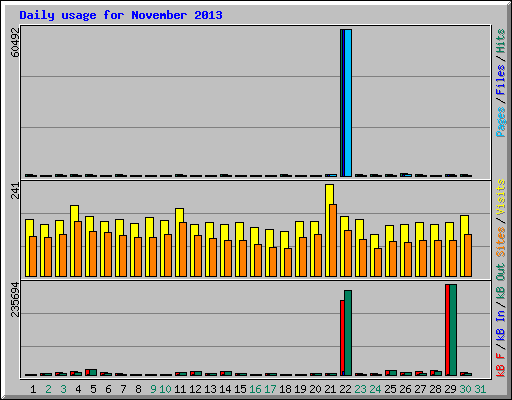Image resolution: width=512 pixels, height=400 pixels.
Task: Click the Files legend label
Action: 501,80
